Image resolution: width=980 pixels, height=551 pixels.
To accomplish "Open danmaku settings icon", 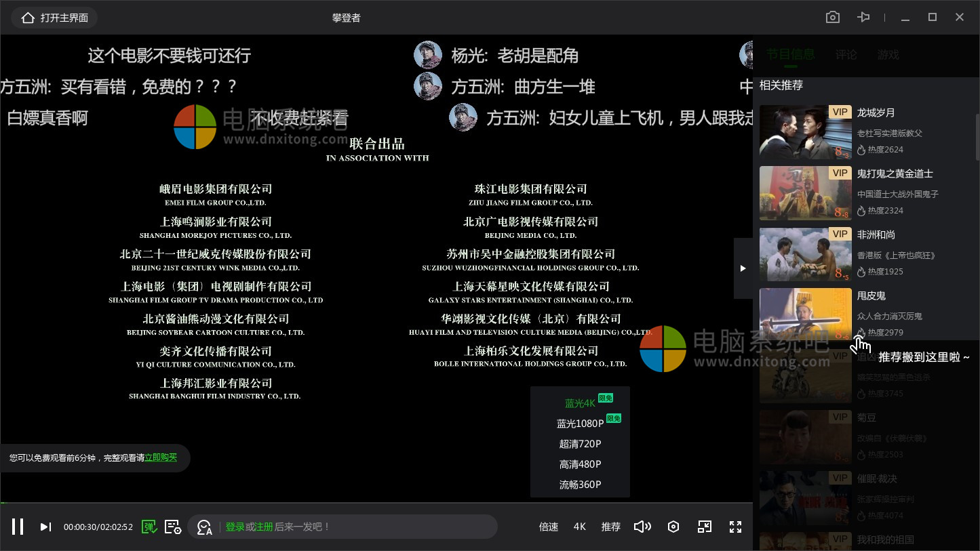I will pyautogui.click(x=173, y=527).
